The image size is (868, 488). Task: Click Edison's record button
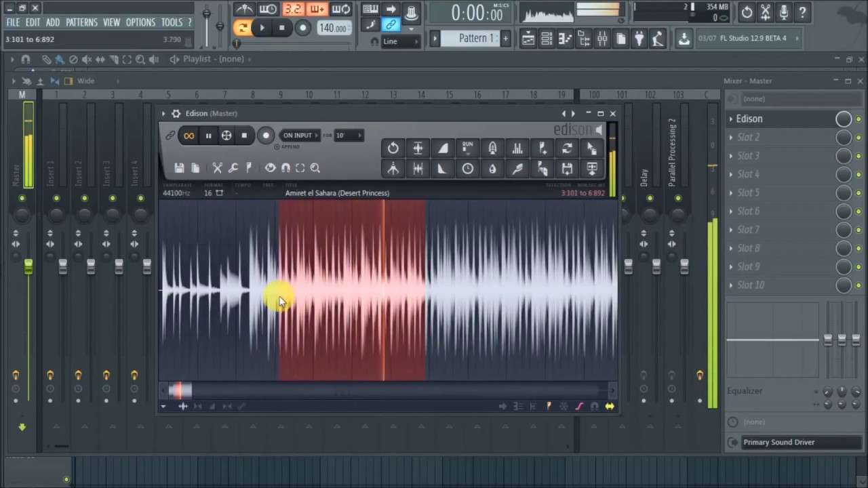266,136
